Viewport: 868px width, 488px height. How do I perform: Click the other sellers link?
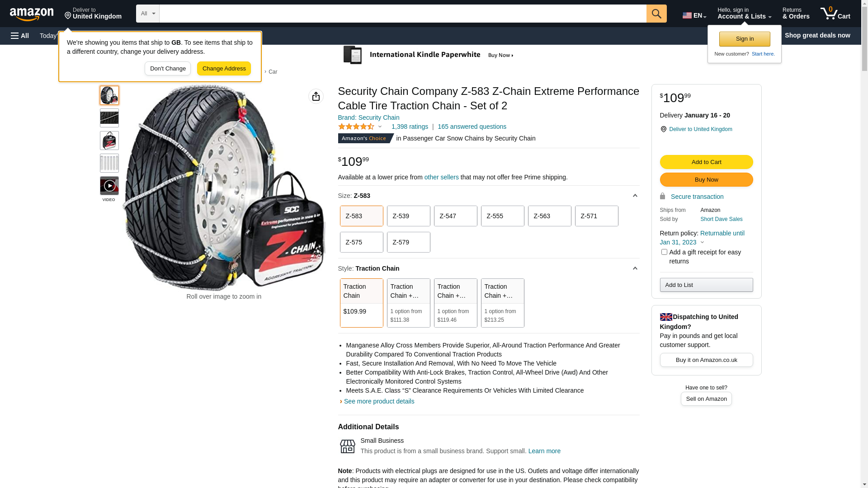point(441,177)
